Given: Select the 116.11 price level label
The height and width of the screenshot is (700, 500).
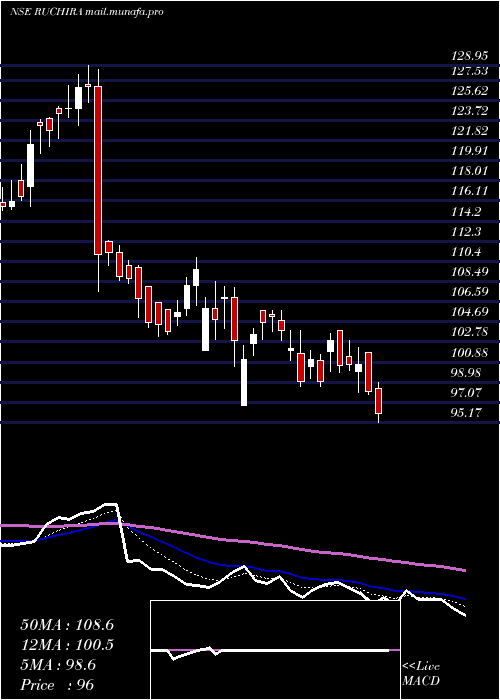Looking at the screenshot, I should [x=470, y=192].
